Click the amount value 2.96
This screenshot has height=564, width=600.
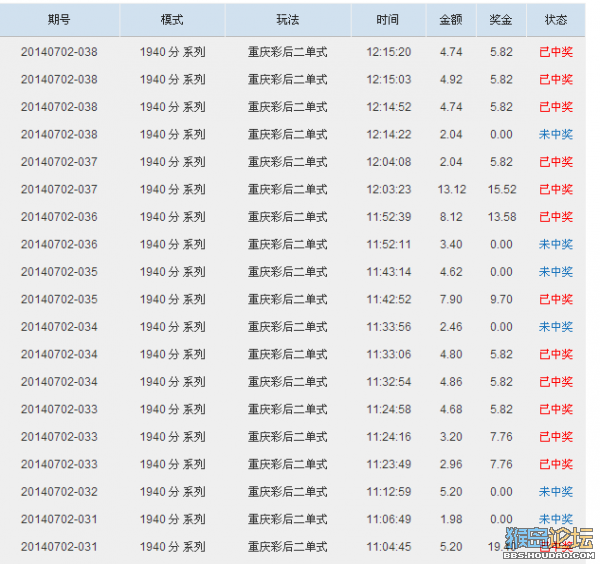451,464
